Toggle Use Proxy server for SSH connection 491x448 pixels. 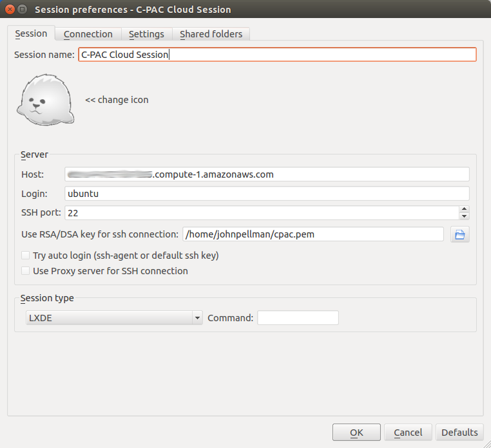click(26, 271)
